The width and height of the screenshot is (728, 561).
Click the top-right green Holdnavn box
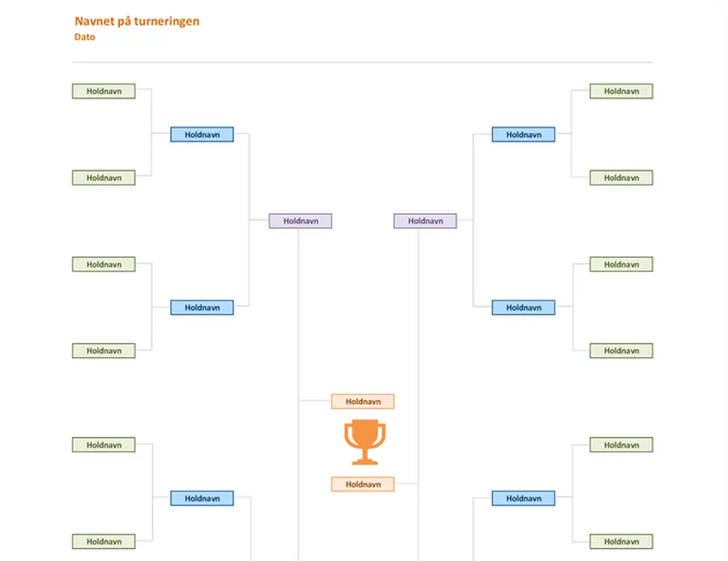click(621, 91)
